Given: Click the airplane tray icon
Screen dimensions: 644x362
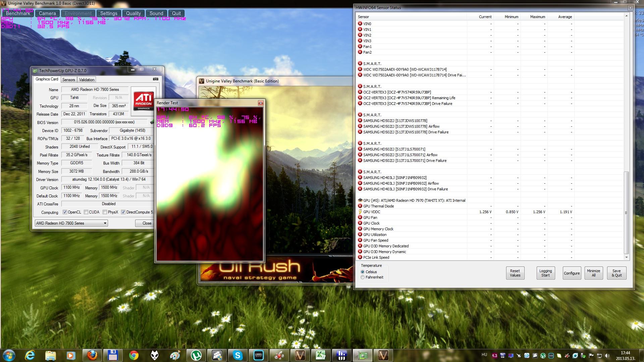Looking at the screenshot, I should (519, 356).
